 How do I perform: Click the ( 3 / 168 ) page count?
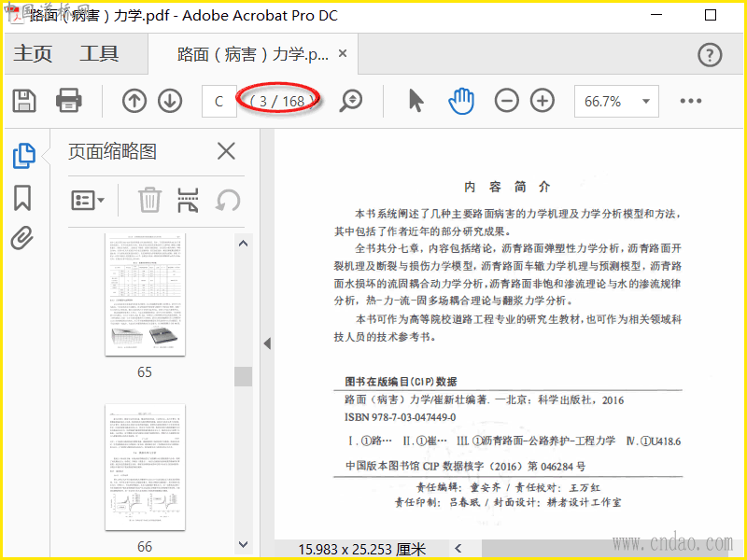282,101
